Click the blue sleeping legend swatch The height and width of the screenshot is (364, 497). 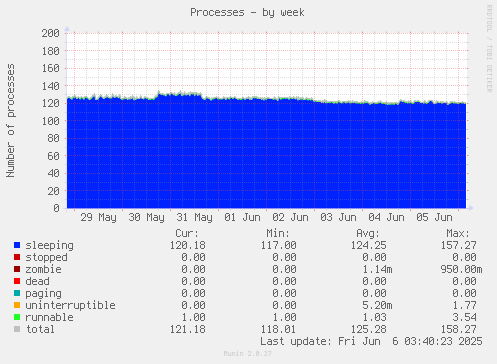pos(17,245)
